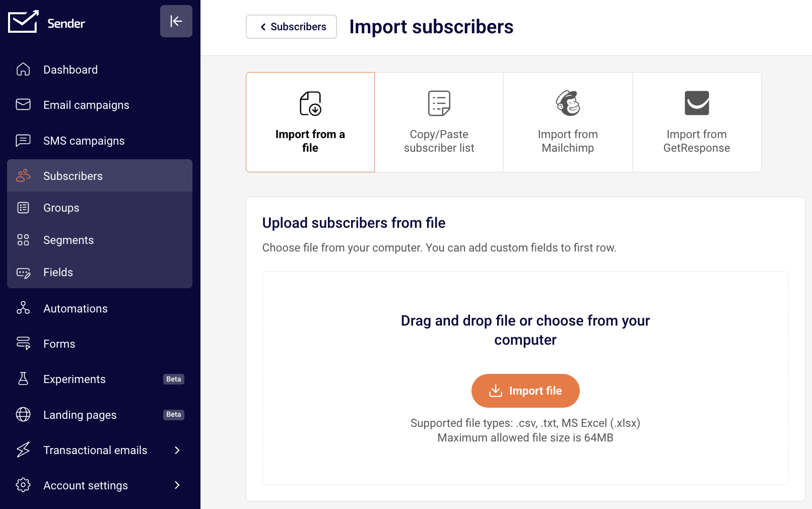Expand Transactional emails submenu chevron
The image size is (812, 509).
[177, 450]
